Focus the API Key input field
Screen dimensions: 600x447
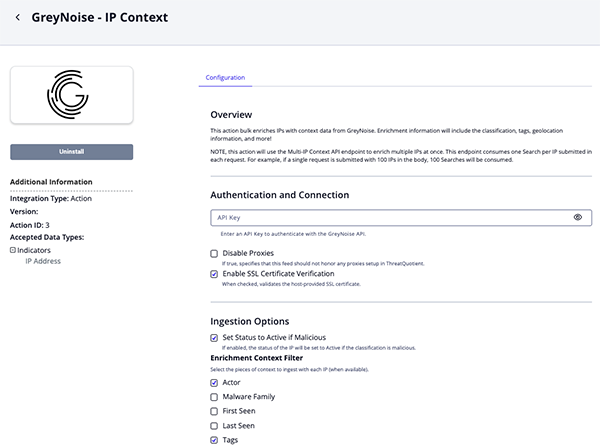[x=401, y=217]
